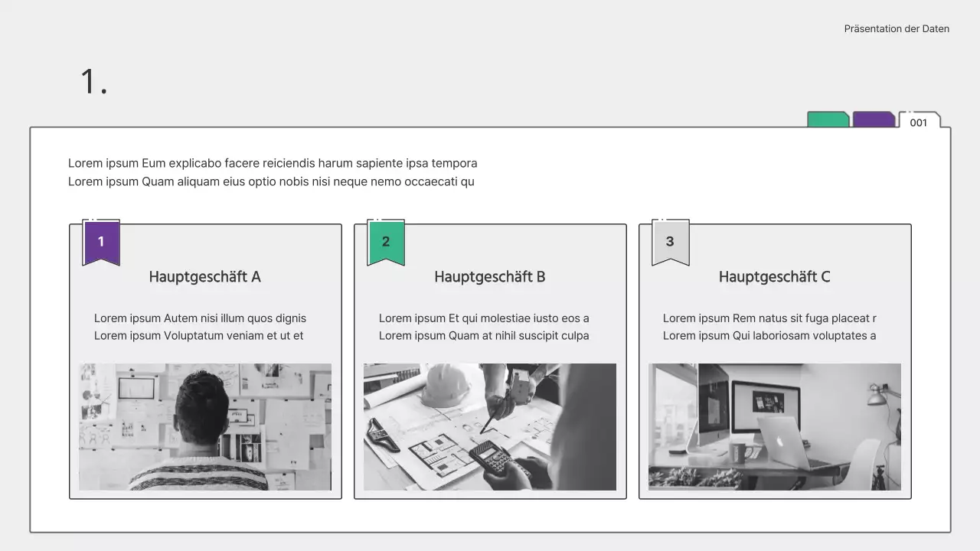The image size is (980, 551).
Task: Select the green folder tab
Action: click(828, 119)
